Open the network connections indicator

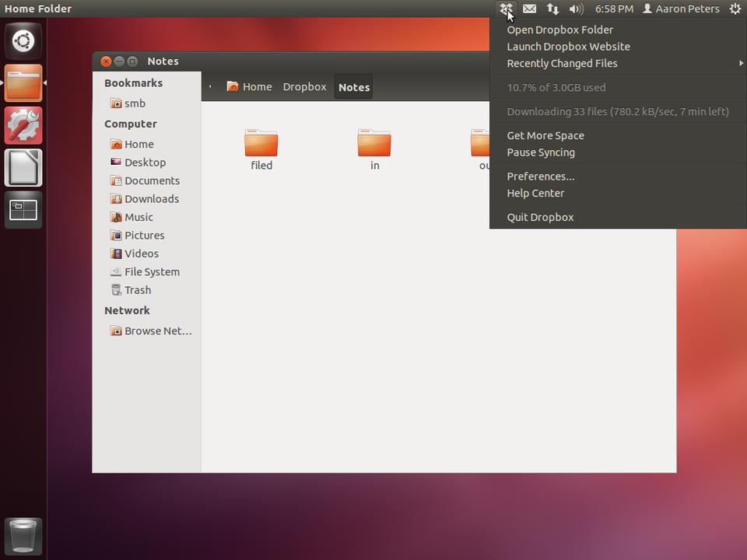pos(552,9)
